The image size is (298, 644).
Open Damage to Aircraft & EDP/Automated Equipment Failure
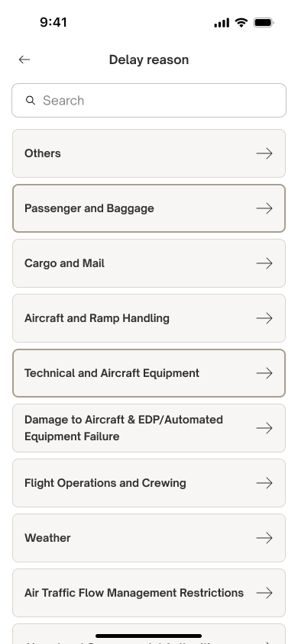[x=149, y=428]
